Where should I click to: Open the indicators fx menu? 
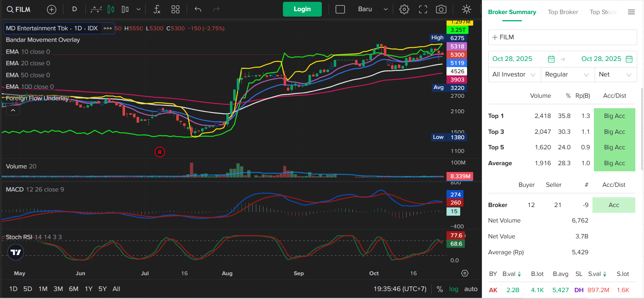[157, 9]
